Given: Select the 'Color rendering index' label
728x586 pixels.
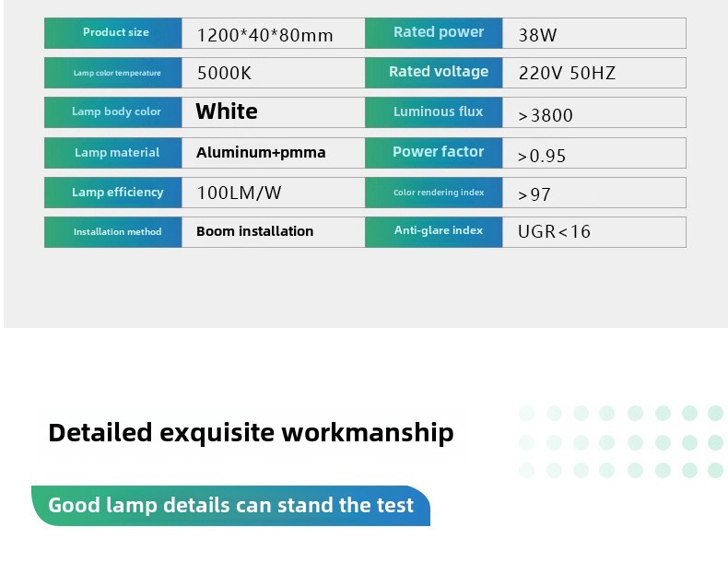Looking at the screenshot, I should click(439, 193).
